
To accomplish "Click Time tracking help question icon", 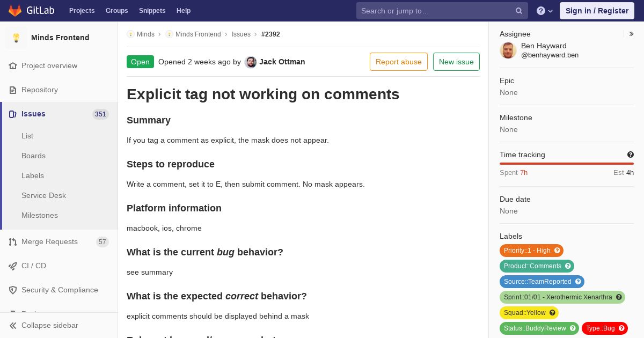I will [x=631, y=155].
